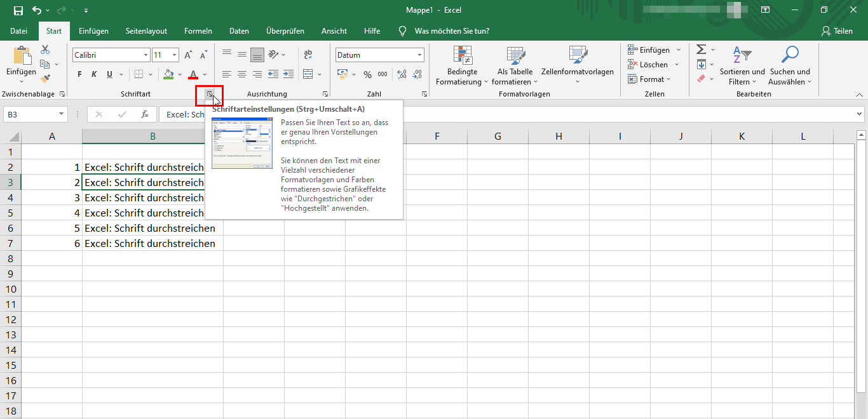Open the Format cells button menu
868x419 pixels.
tap(649, 79)
